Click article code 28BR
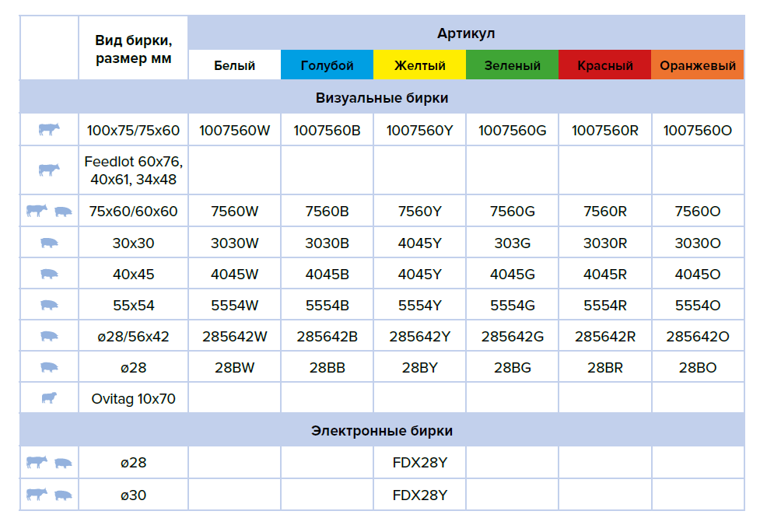The image size is (781, 532). 604,368
